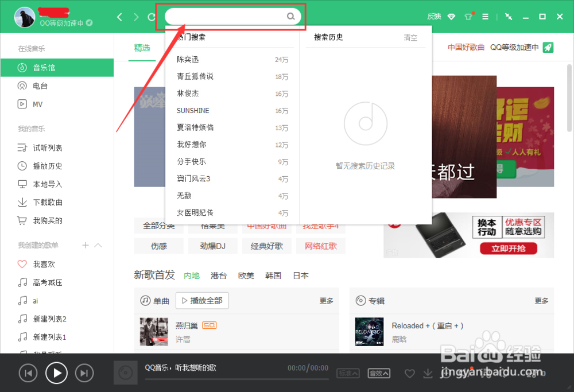Screen dimensions: 574x392
Task: Switch new songs to 港台 tab
Action: coord(219,275)
